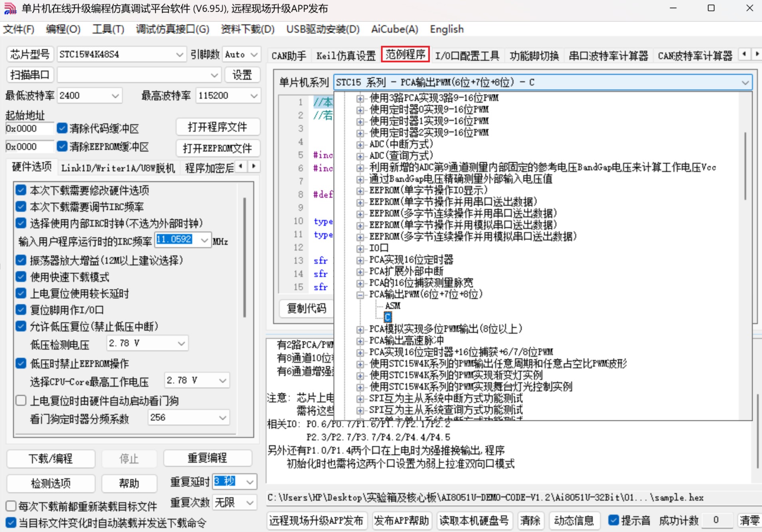Click the 重复编程 button

click(x=208, y=458)
